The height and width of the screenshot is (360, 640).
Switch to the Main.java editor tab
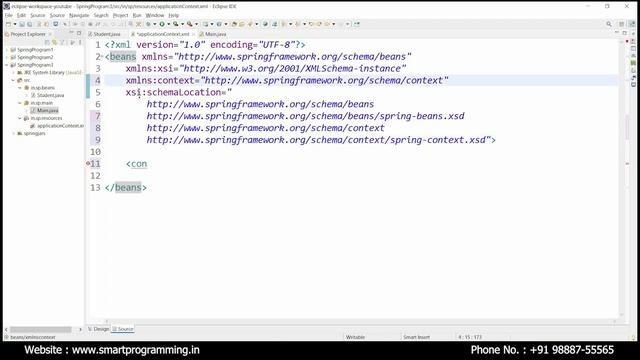tap(213, 34)
